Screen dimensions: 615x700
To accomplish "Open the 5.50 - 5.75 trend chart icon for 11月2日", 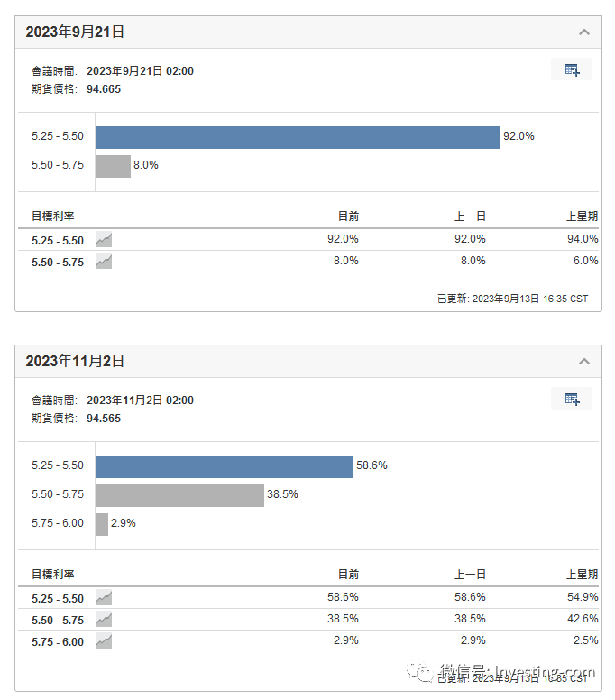I will 104,620.
